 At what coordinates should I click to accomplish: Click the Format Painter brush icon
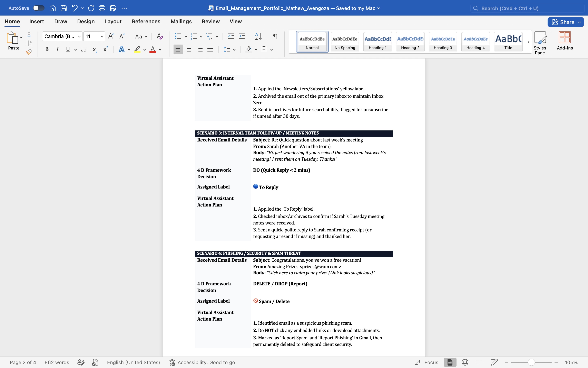point(29,52)
